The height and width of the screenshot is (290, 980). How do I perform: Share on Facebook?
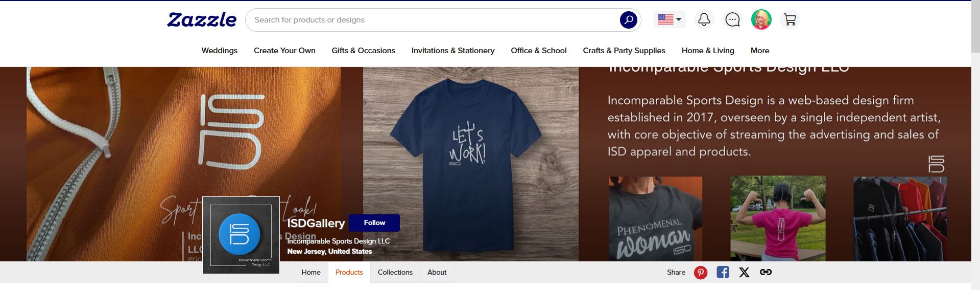(723, 273)
